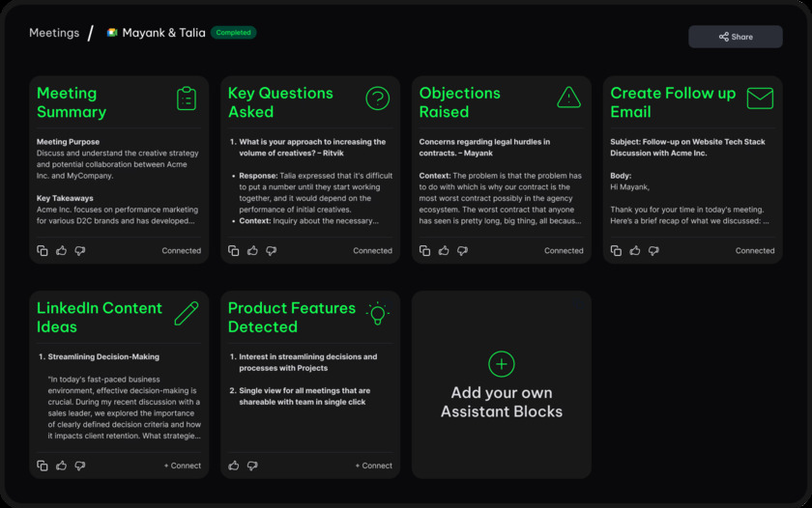
Task: Click the envelope icon on Follow up Email
Action: point(760,98)
